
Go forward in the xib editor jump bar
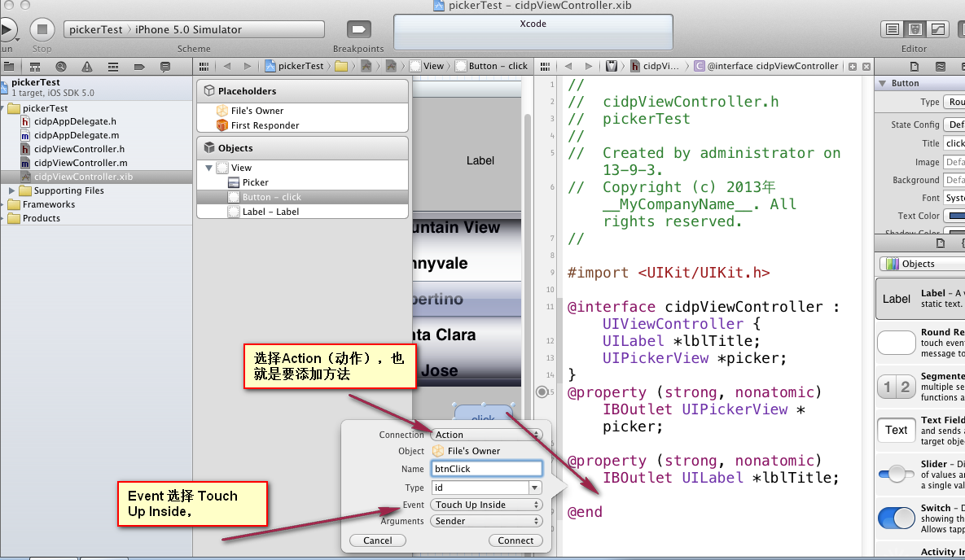point(248,67)
